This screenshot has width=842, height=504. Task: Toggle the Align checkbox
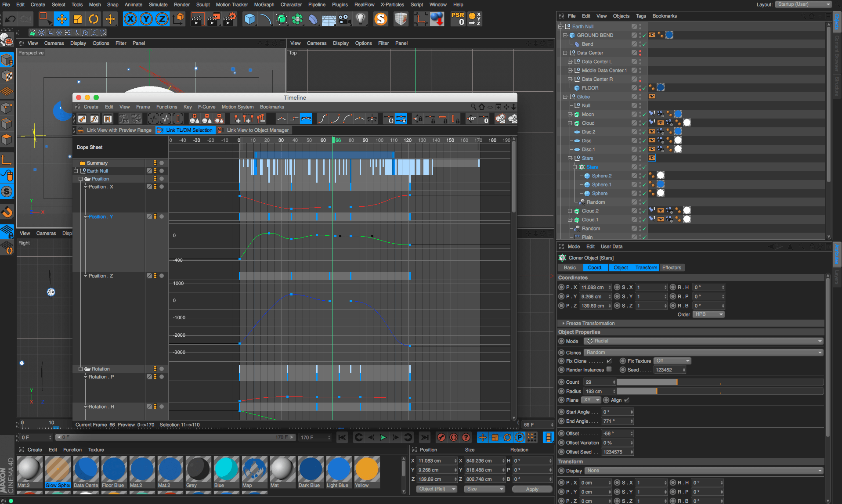(627, 400)
